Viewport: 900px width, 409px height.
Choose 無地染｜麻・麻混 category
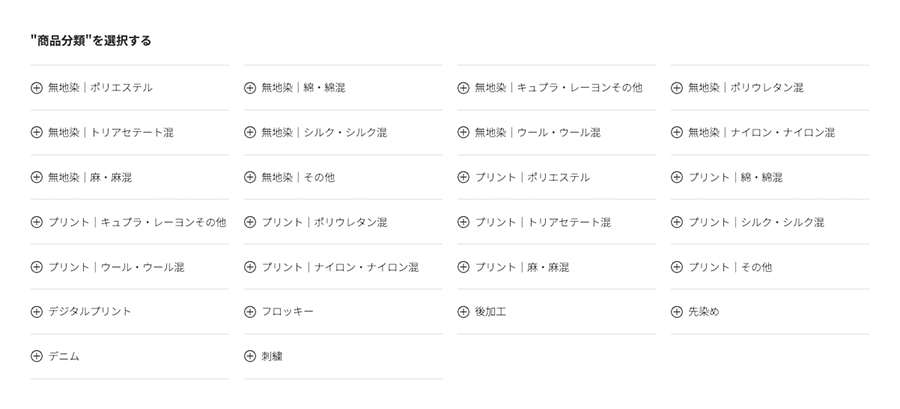[130, 177]
